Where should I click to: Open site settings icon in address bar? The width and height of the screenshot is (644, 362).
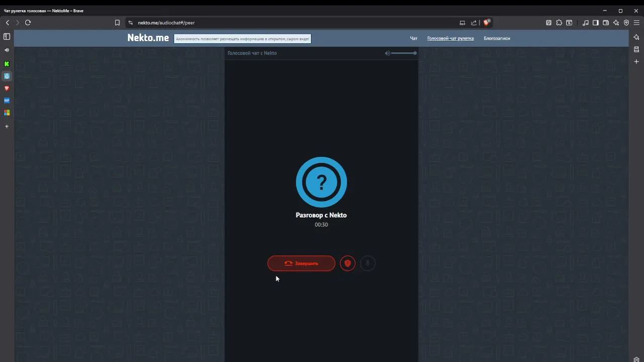(131, 23)
